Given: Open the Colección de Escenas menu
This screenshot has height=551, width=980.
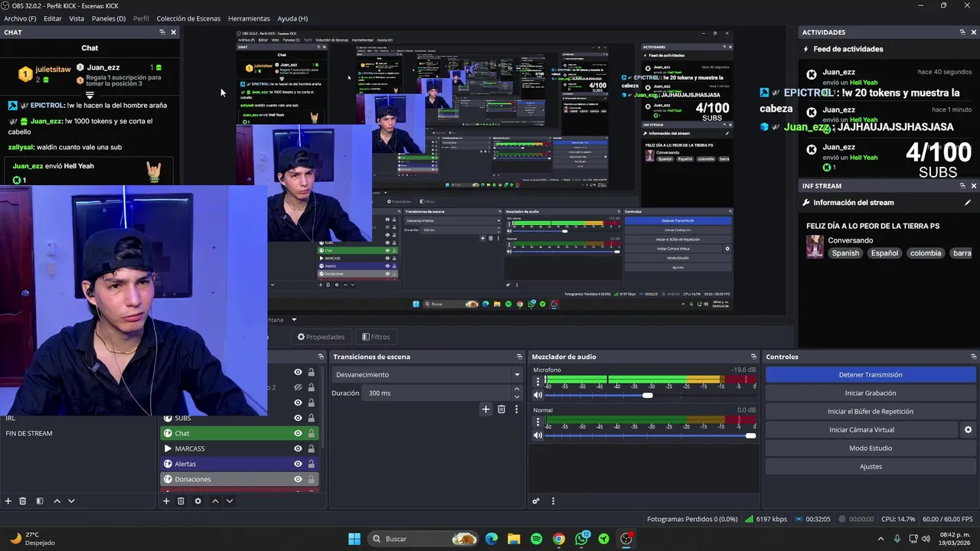Looking at the screenshot, I should pyautogui.click(x=188, y=18).
